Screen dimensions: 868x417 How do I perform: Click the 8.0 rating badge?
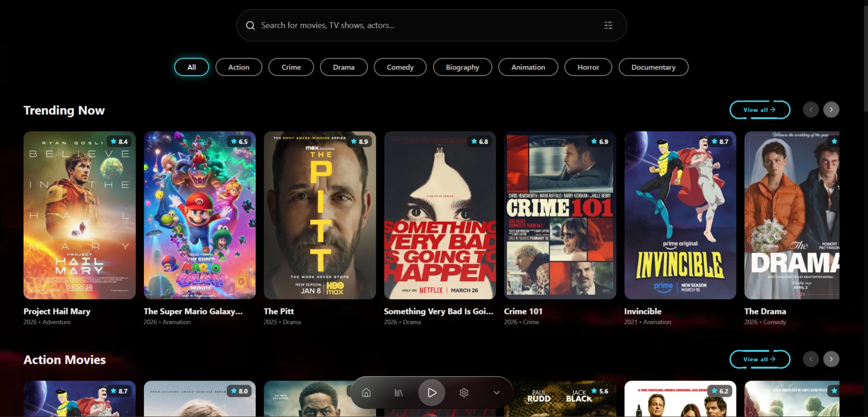(x=239, y=391)
